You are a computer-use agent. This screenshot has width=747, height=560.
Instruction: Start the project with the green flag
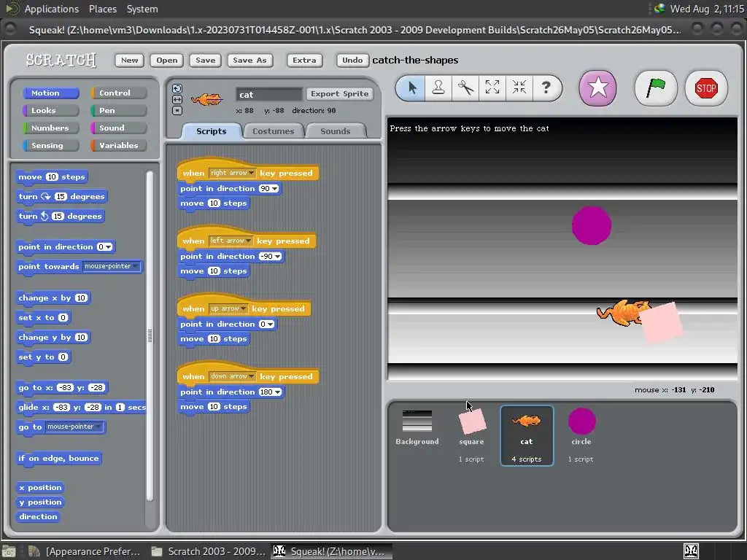(x=656, y=88)
